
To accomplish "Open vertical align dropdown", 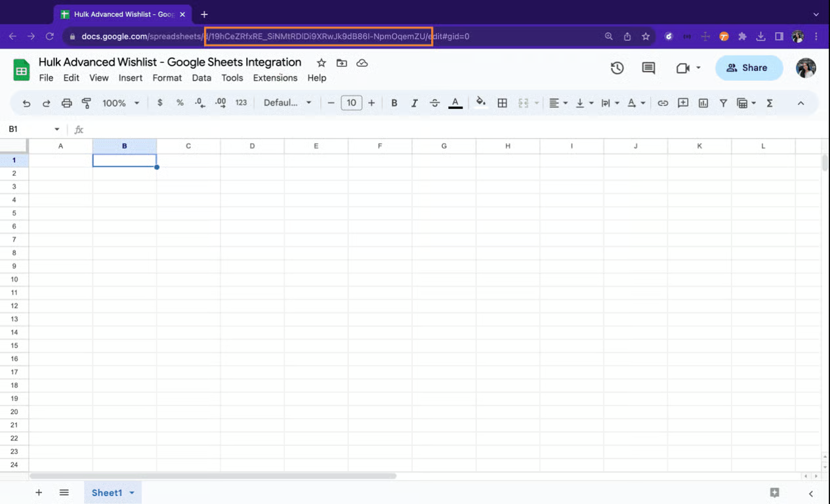I will (x=584, y=103).
